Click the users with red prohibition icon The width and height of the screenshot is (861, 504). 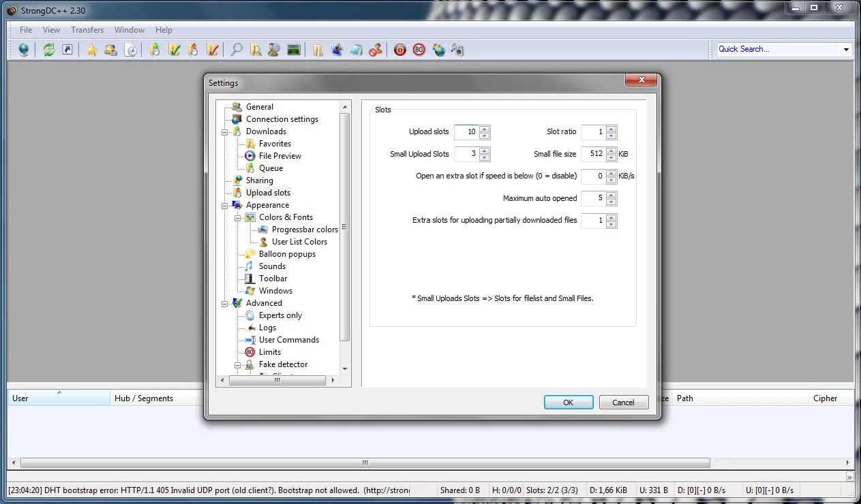point(375,50)
